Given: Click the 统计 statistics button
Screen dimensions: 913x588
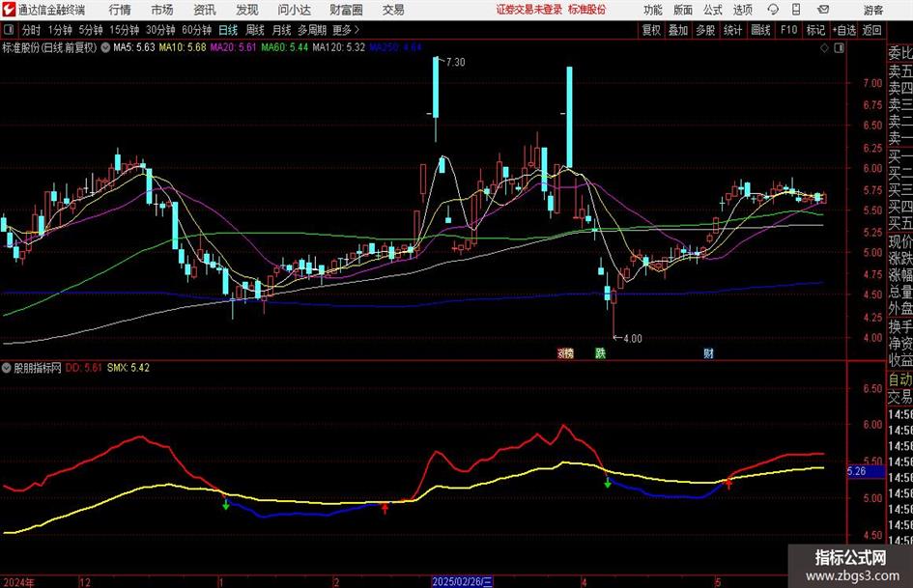Looking at the screenshot, I should tap(732, 30).
